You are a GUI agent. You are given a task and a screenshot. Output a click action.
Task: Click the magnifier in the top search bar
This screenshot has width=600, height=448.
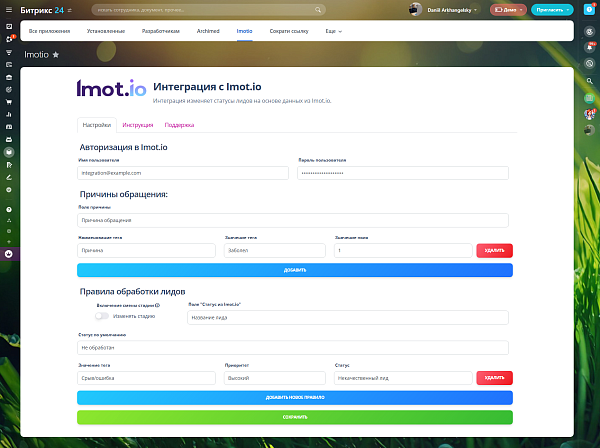point(318,10)
